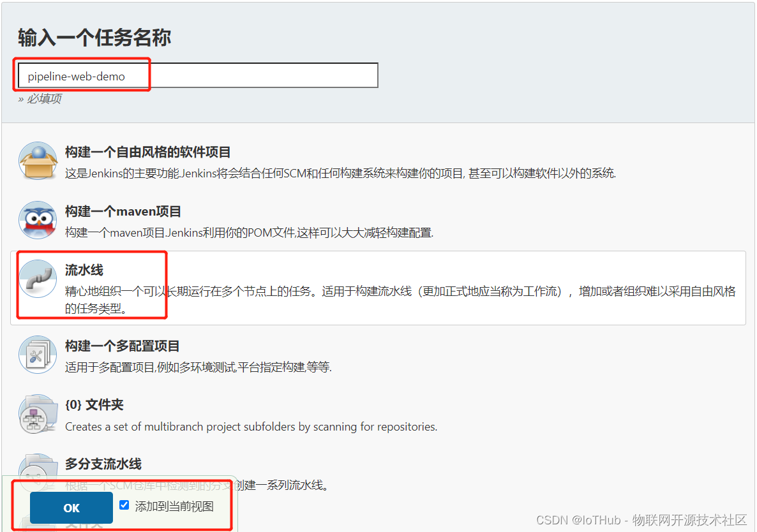Click the pipeline description paragraph

click(400, 300)
